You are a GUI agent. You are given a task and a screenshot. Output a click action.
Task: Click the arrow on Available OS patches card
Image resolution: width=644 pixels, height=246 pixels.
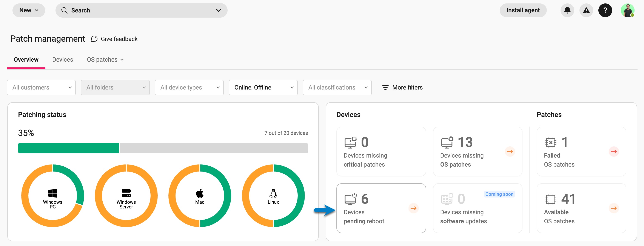pos(613,208)
